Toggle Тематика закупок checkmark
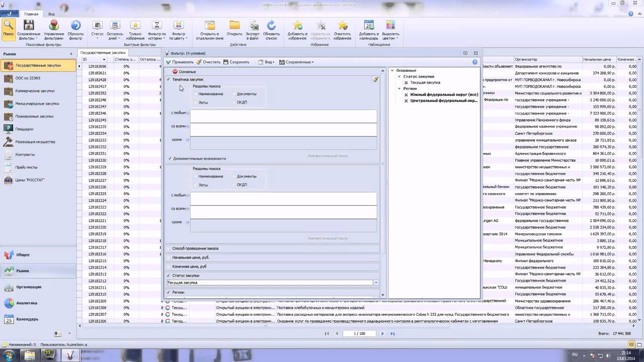This screenshot has height=362, width=644. [x=169, y=79]
